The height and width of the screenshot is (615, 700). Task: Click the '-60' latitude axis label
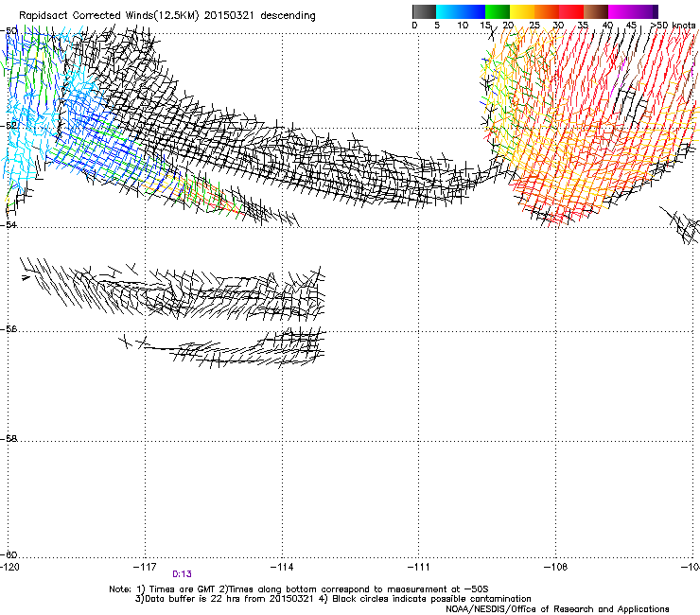tap(9, 554)
